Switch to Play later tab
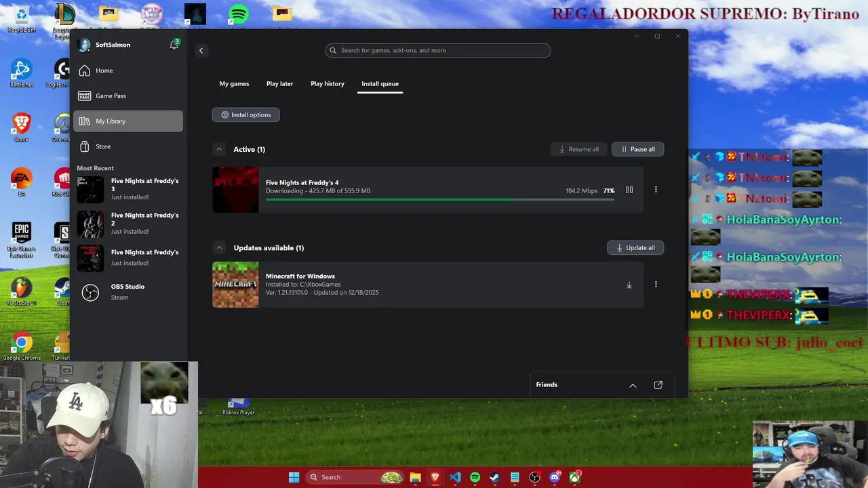Screen dimensions: 868x488 pyautogui.click(x=279, y=83)
